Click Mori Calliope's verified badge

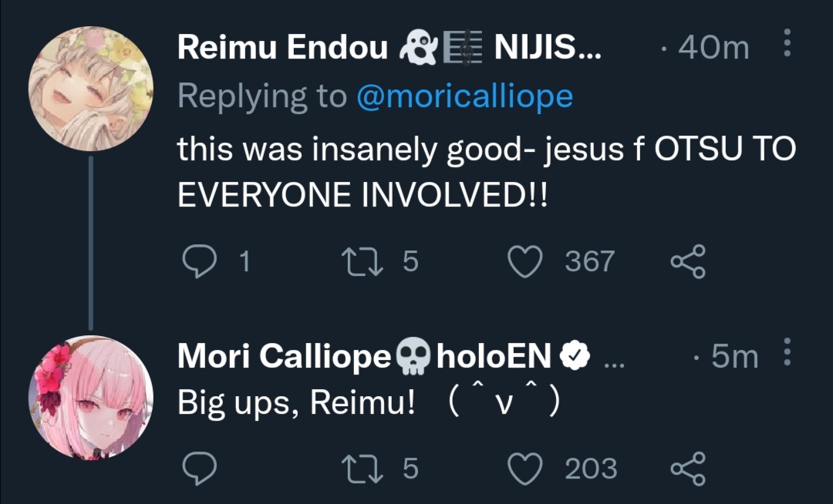click(x=575, y=356)
